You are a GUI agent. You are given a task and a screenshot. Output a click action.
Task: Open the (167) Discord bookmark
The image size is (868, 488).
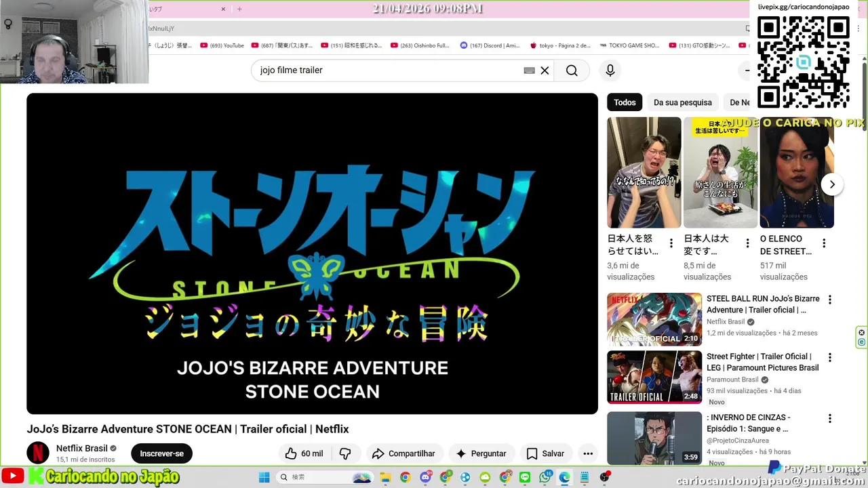coord(490,45)
